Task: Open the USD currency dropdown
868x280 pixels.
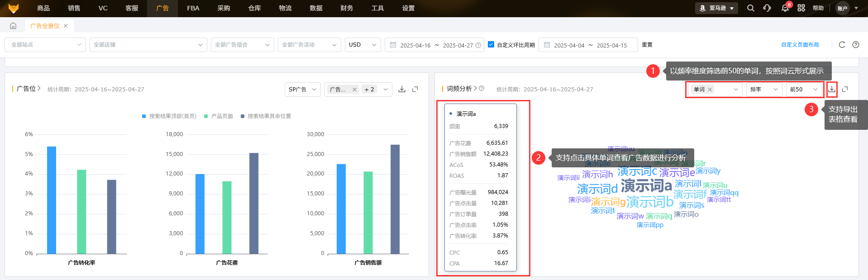Action: [362, 45]
